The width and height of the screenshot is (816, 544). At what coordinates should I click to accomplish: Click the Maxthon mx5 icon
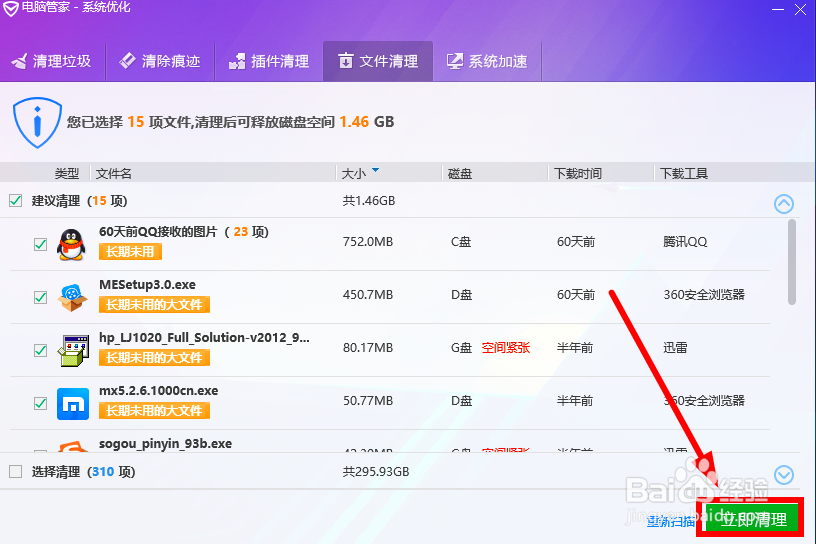pyautogui.click(x=73, y=404)
